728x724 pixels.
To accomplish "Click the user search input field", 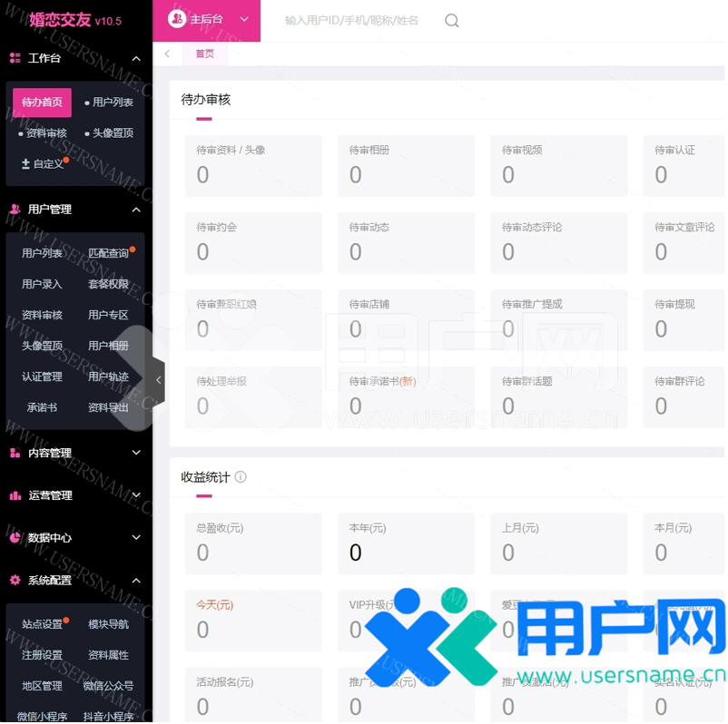I will [351, 21].
